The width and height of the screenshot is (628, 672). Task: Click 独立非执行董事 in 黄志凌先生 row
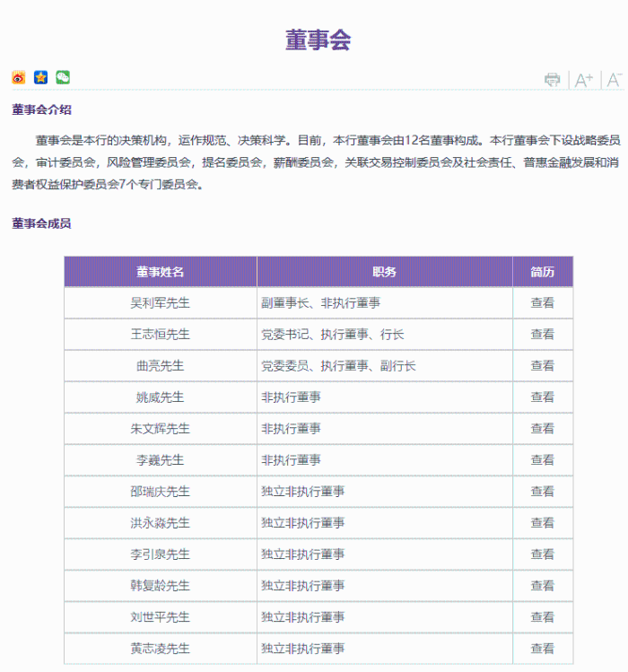[303, 649]
